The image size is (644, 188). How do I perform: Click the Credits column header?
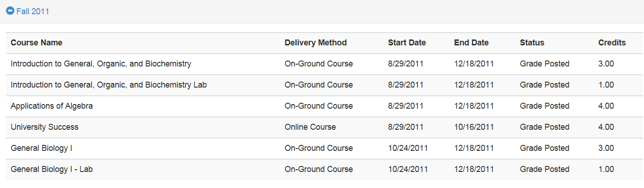click(x=612, y=43)
